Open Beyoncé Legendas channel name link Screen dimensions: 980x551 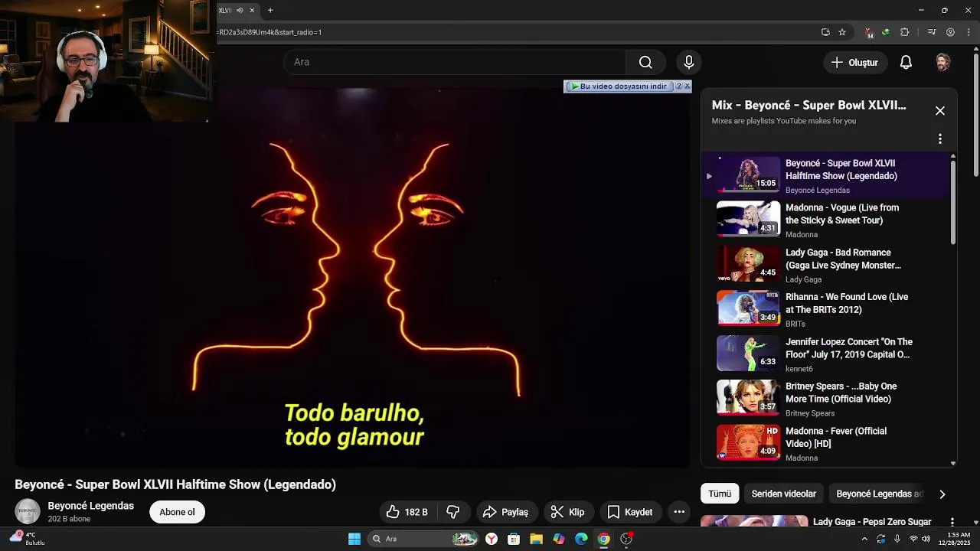(90, 506)
